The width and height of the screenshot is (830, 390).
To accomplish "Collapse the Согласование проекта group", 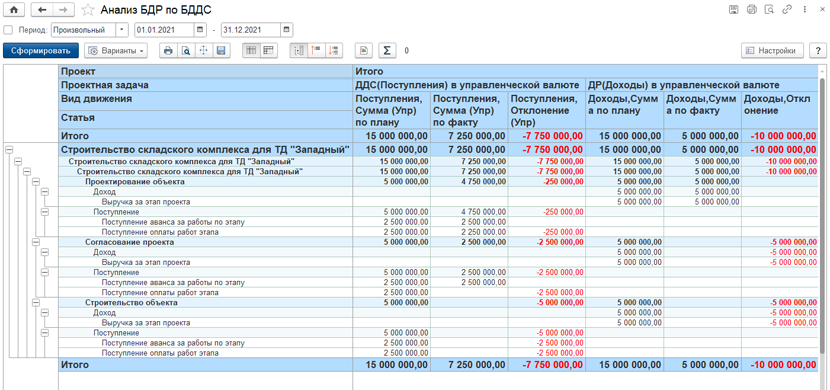I will coord(36,242).
